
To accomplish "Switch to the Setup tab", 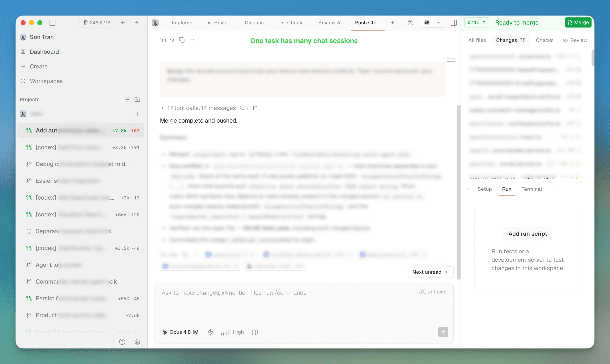I will (x=484, y=189).
